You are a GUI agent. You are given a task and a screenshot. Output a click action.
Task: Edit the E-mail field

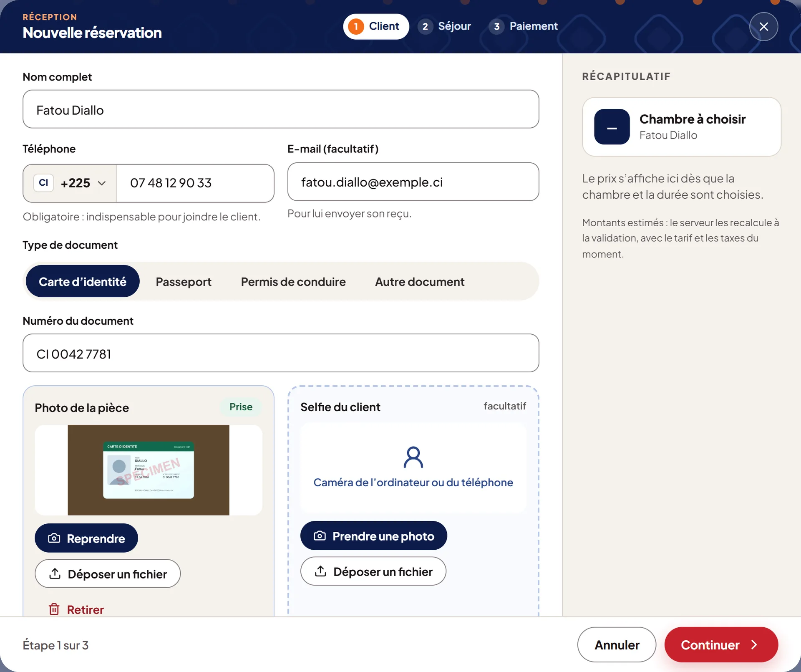click(413, 182)
